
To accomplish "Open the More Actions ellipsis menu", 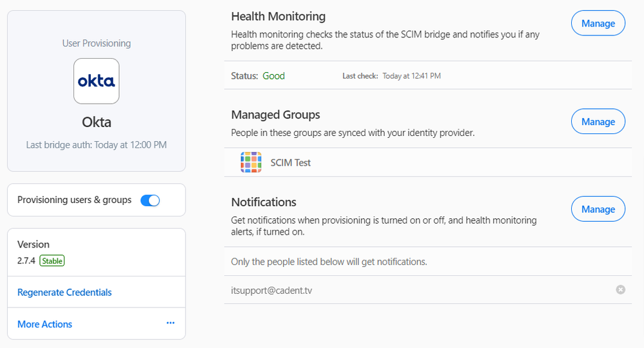I will [170, 324].
